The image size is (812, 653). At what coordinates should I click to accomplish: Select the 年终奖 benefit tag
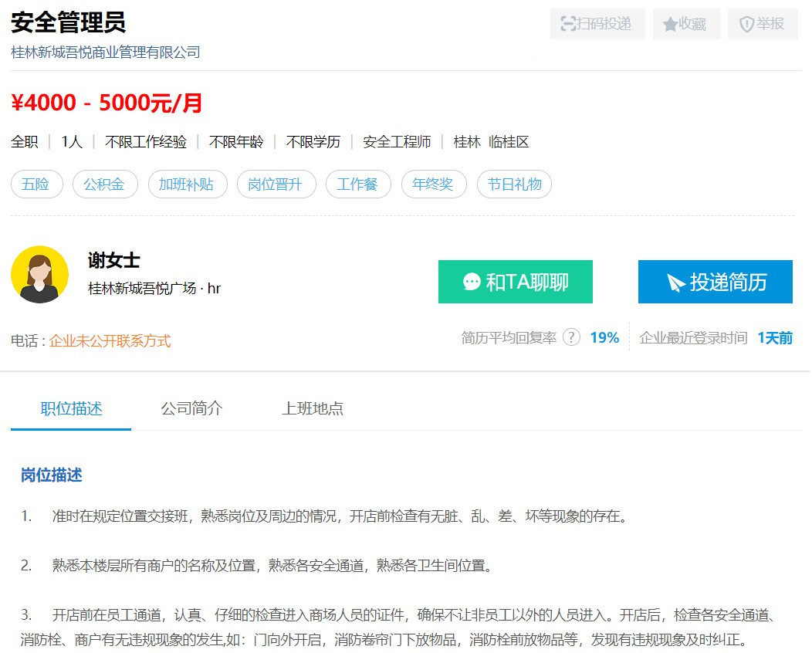click(434, 184)
